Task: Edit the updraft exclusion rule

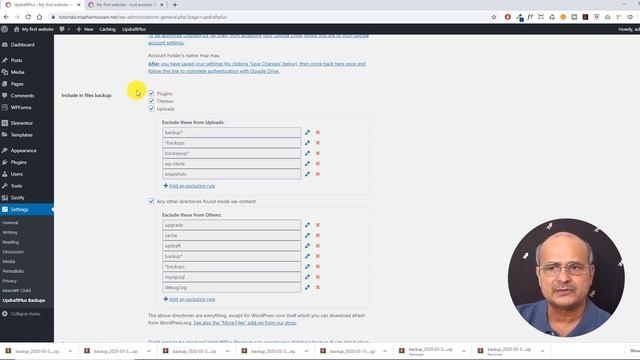Action: tap(307, 246)
